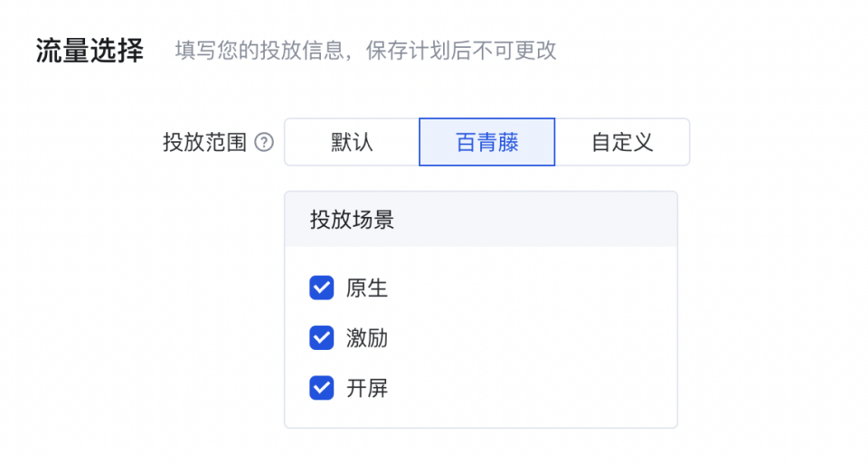Click the 投放范围 field label
The width and height of the screenshot is (868, 463).
pyautogui.click(x=204, y=142)
